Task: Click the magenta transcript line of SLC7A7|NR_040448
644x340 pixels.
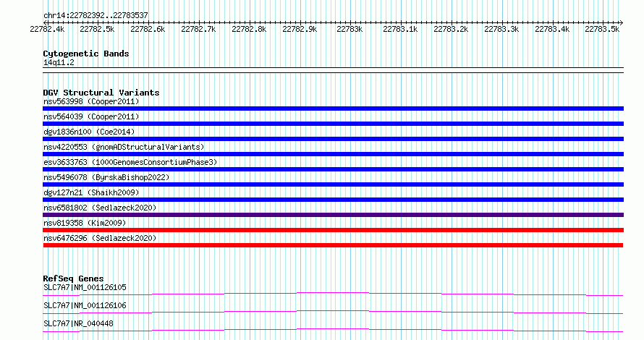Action: 333,330
